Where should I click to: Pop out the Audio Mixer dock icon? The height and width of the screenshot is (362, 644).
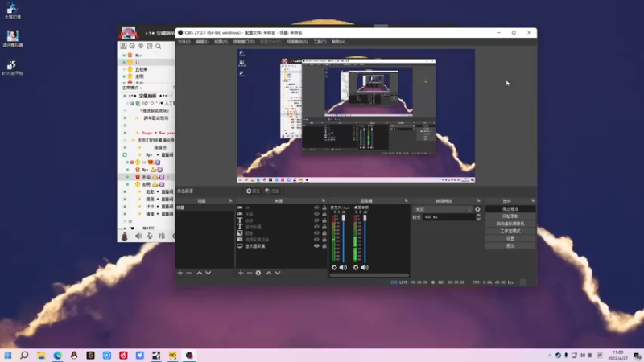click(407, 200)
